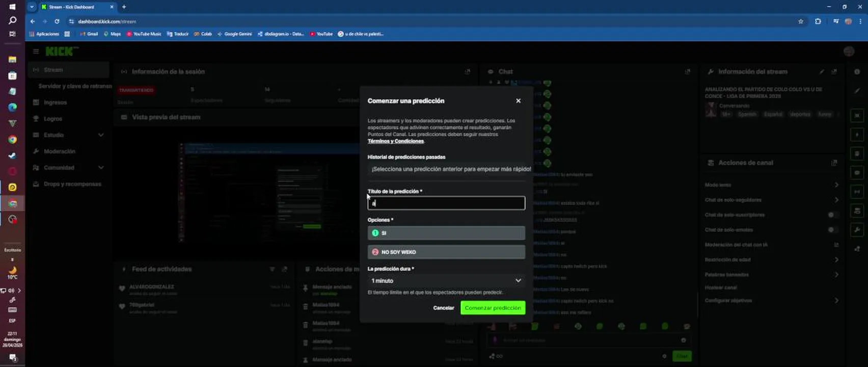Select the SI option field
The image size is (868, 367).
[x=446, y=233]
